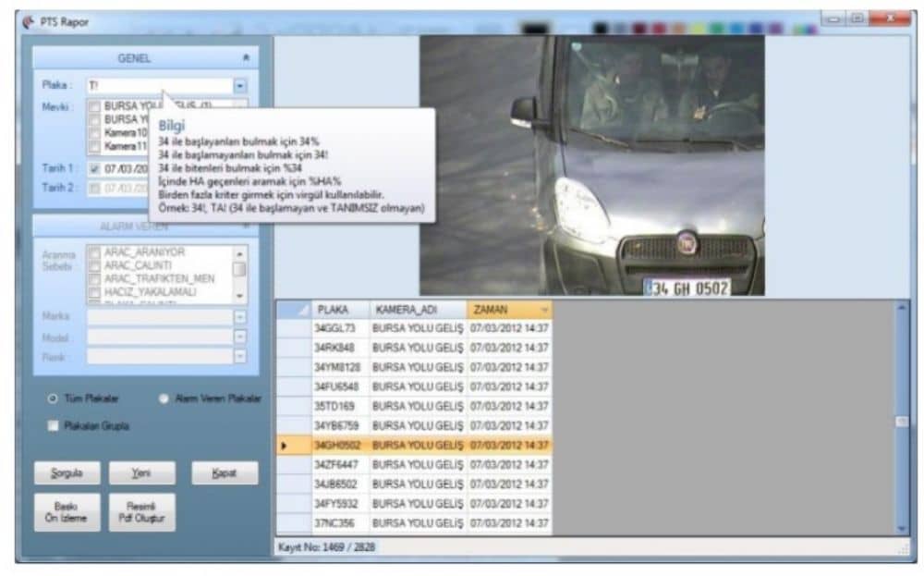This screenshot has height=576, width=924.
Task: Open the Marka dropdown
Action: click(x=240, y=317)
